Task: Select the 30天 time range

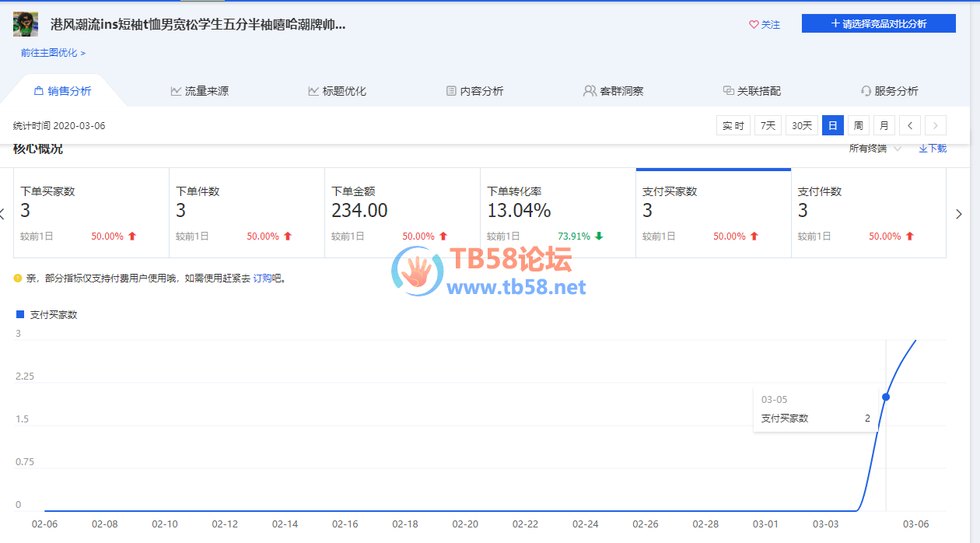Action: [x=801, y=125]
